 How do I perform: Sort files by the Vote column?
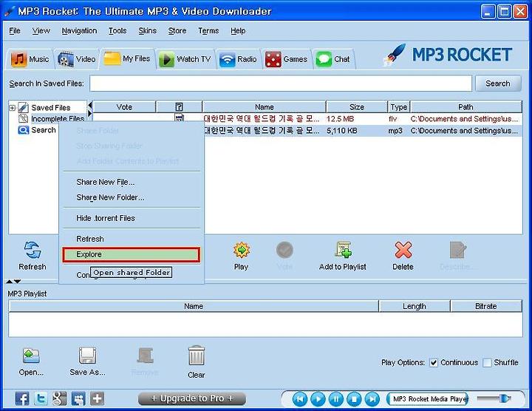[124, 107]
